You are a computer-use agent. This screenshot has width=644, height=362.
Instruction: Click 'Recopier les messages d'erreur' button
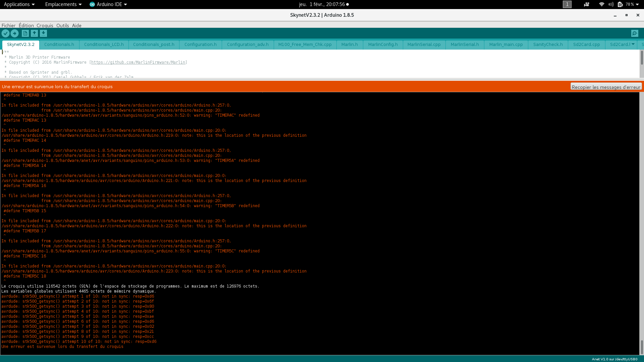tap(606, 86)
